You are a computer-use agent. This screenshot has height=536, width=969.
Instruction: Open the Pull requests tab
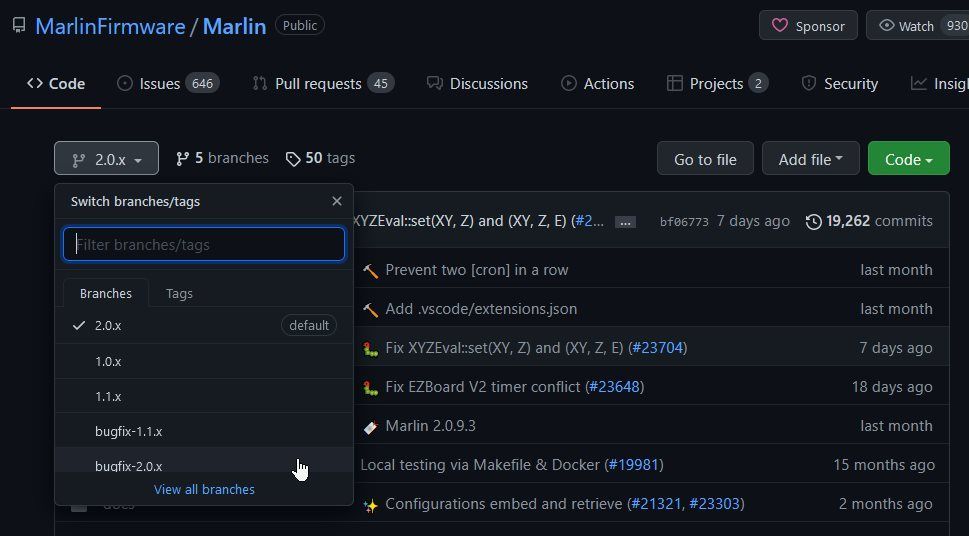pyautogui.click(x=323, y=83)
